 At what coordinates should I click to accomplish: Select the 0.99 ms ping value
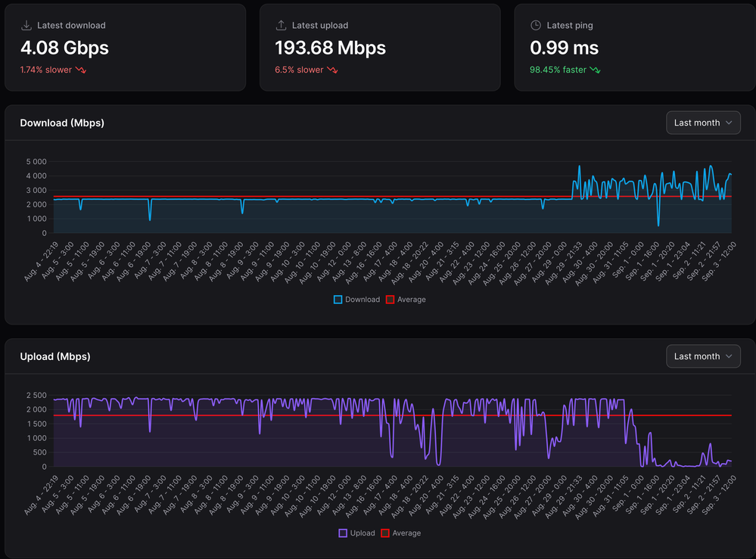click(564, 48)
